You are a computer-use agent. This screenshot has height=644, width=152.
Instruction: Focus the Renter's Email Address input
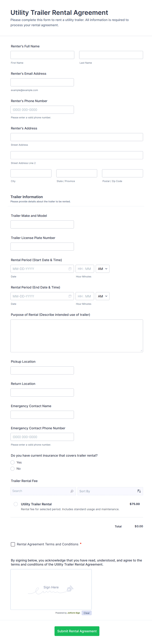tap(42, 83)
